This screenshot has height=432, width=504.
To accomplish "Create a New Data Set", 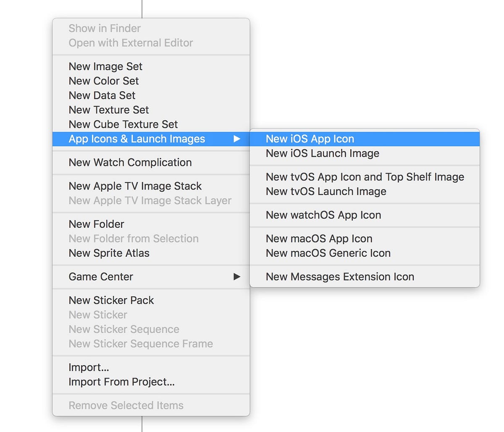I will tap(102, 95).
